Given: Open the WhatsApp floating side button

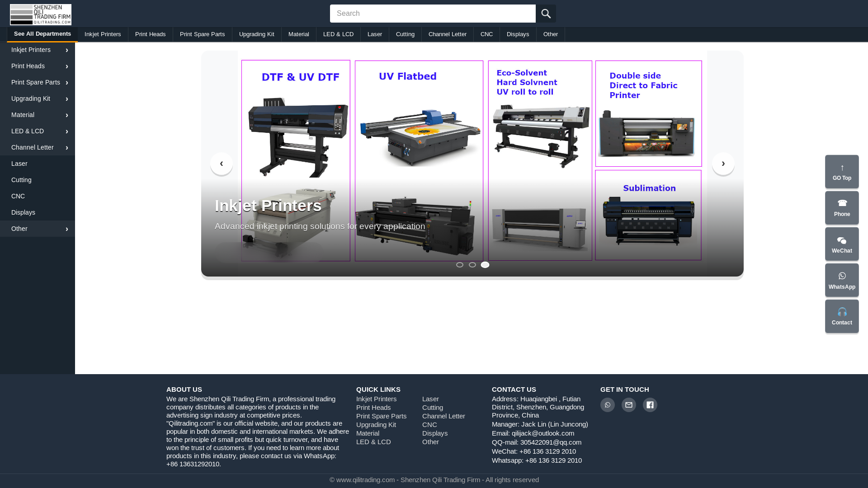Looking at the screenshot, I should 842,280.
